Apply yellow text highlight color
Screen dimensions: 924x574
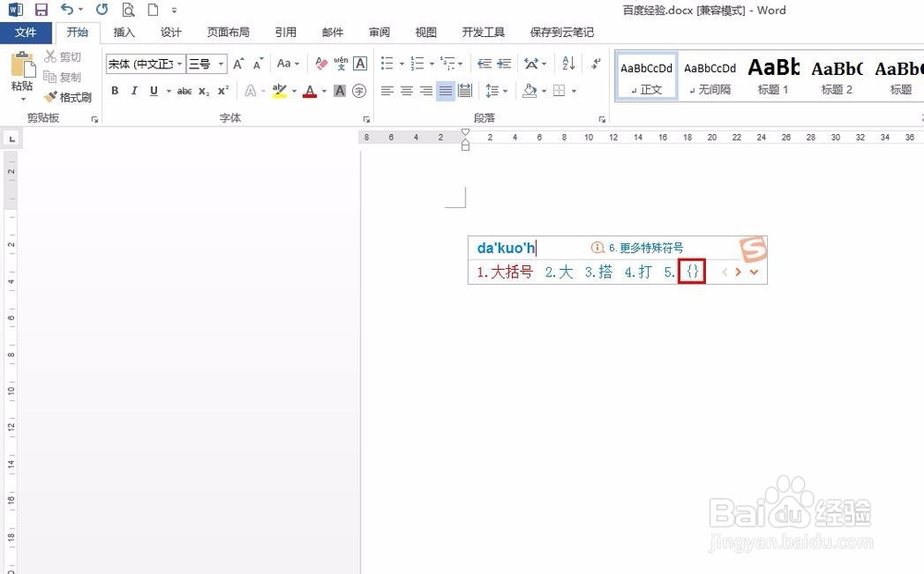[x=279, y=91]
